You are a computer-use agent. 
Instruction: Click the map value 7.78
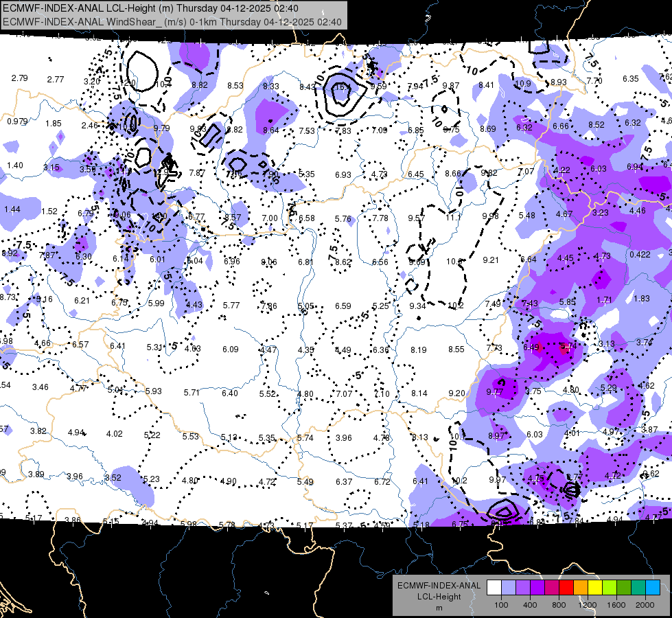380,218
